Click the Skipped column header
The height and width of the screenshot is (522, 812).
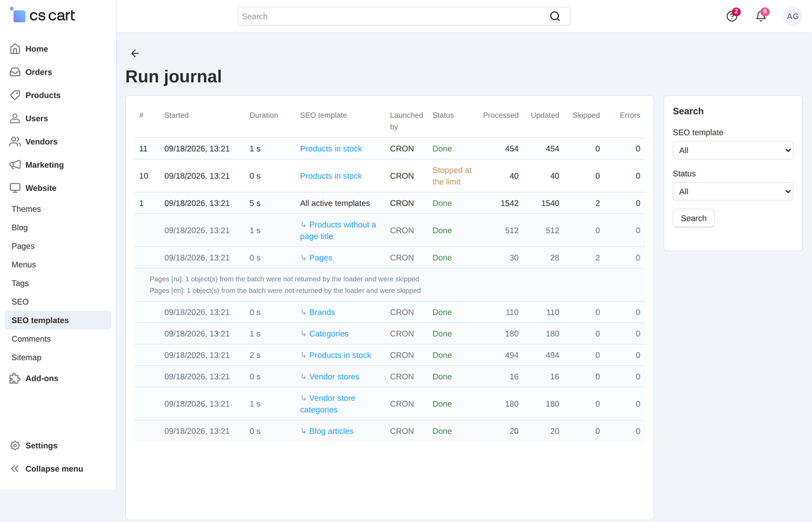(x=586, y=115)
